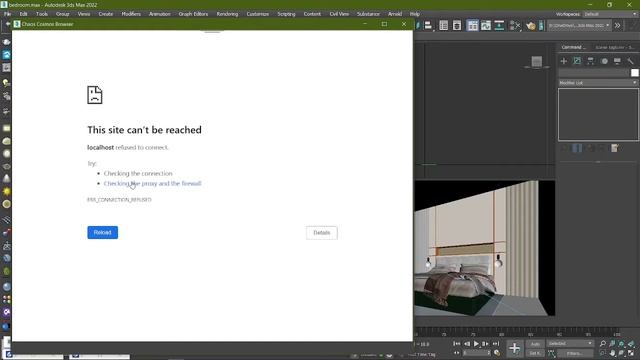Open Time Configuration clock icon
Screen dimensions: 640x360
pos(497,353)
